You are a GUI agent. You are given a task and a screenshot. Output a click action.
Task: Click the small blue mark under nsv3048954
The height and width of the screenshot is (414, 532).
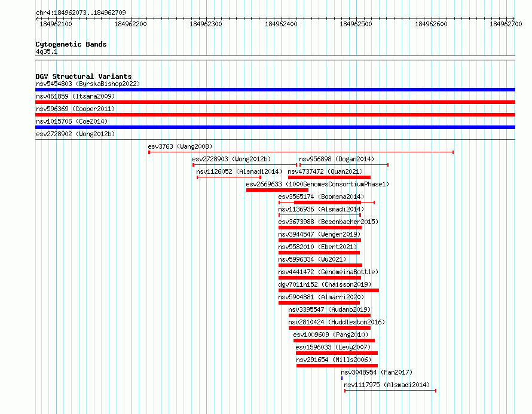(x=342, y=378)
